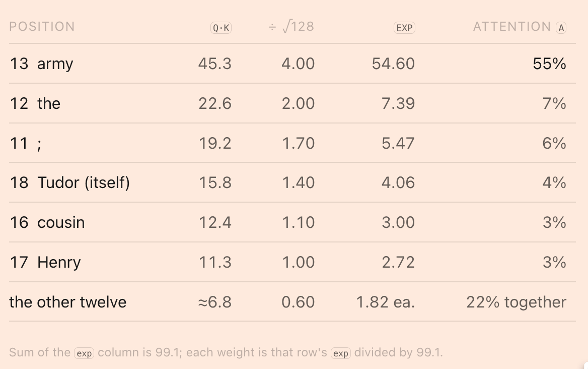Screen dimensions: 588x369
Task: Click the 17 Henry row label
Action: [x=45, y=262]
